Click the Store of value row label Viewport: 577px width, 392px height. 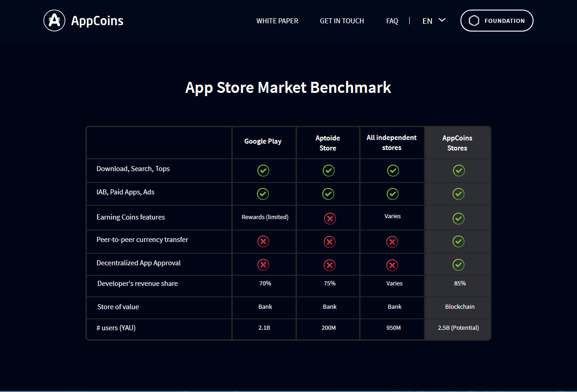(x=118, y=307)
